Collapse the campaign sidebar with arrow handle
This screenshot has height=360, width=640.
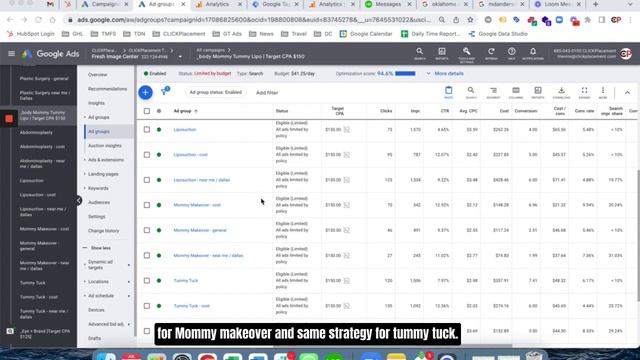coord(79,200)
